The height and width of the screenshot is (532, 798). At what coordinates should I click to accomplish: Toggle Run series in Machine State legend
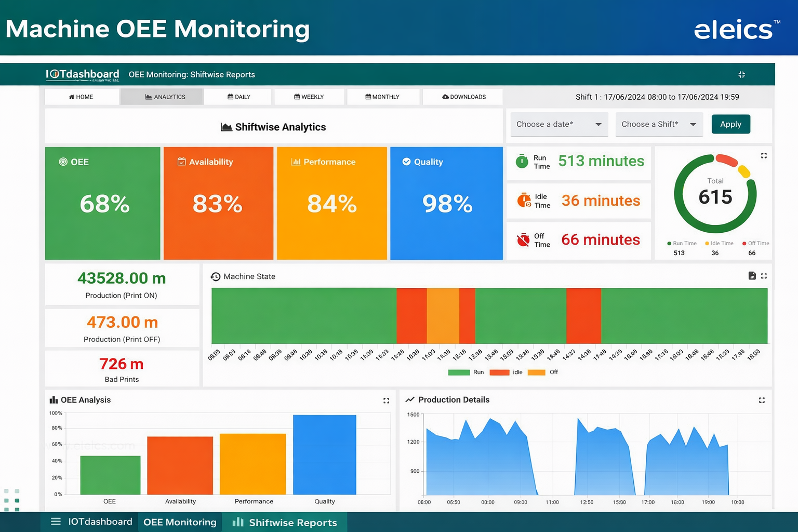pyautogui.click(x=466, y=373)
